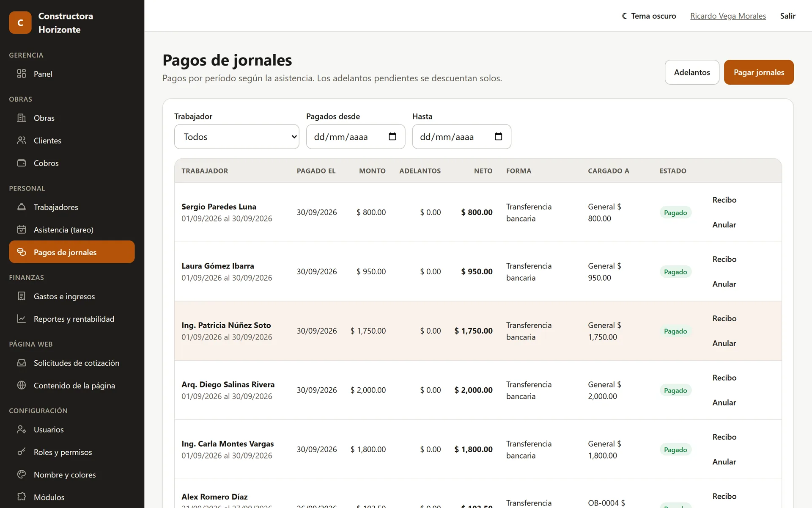The width and height of the screenshot is (812, 508).
Task: Click the Solicitudes de cotización inbox icon
Action: click(x=22, y=363)
